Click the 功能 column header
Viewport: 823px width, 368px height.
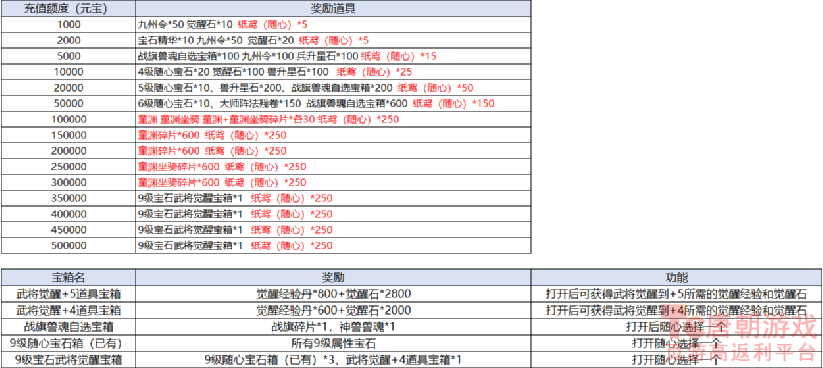pos(676,278)
